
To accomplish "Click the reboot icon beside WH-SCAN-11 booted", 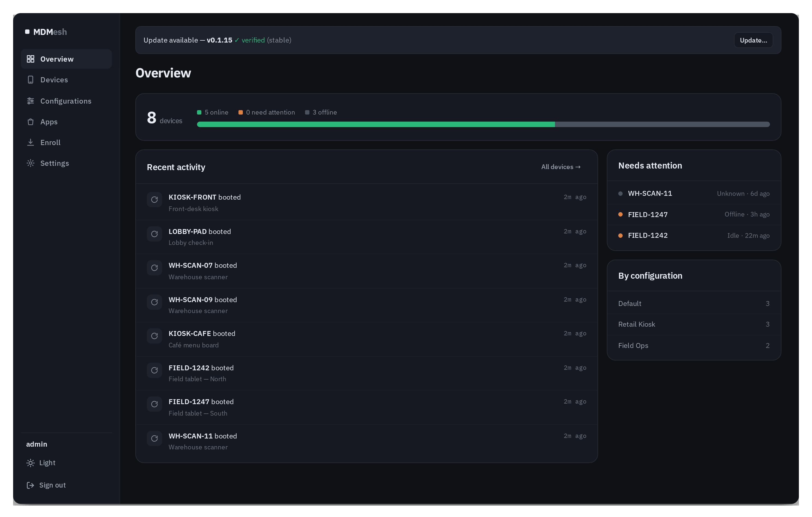I will click(x=154, y=438).
